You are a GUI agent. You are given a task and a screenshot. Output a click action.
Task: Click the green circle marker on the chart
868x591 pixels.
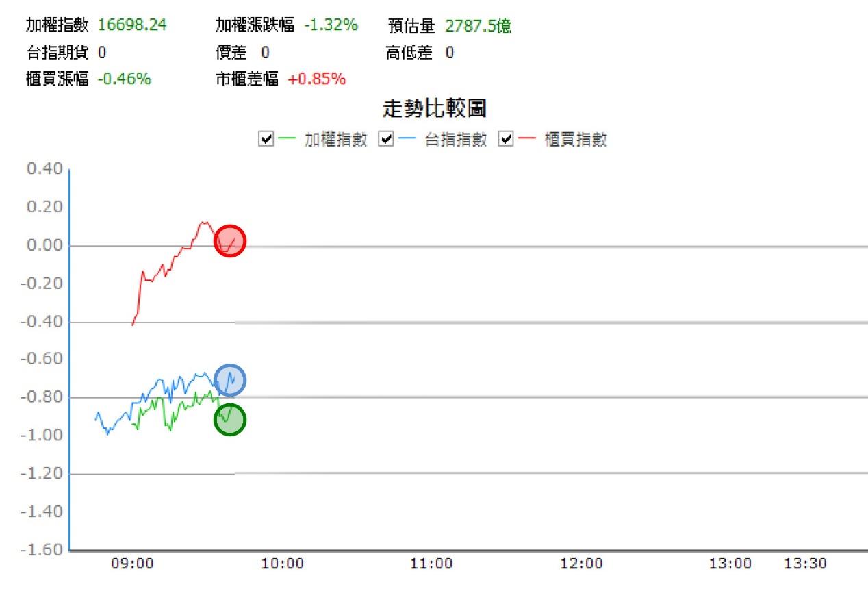tap(230, 420)
